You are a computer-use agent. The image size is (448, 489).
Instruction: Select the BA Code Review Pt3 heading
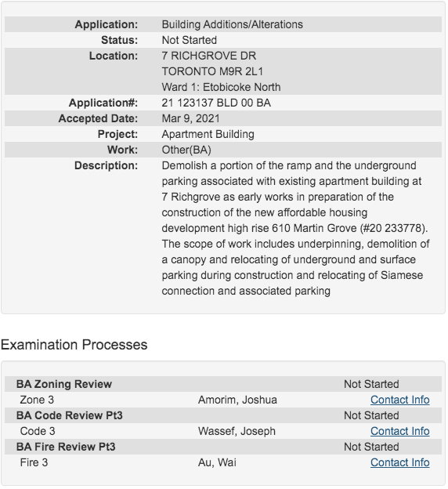(x=69, y=415)
